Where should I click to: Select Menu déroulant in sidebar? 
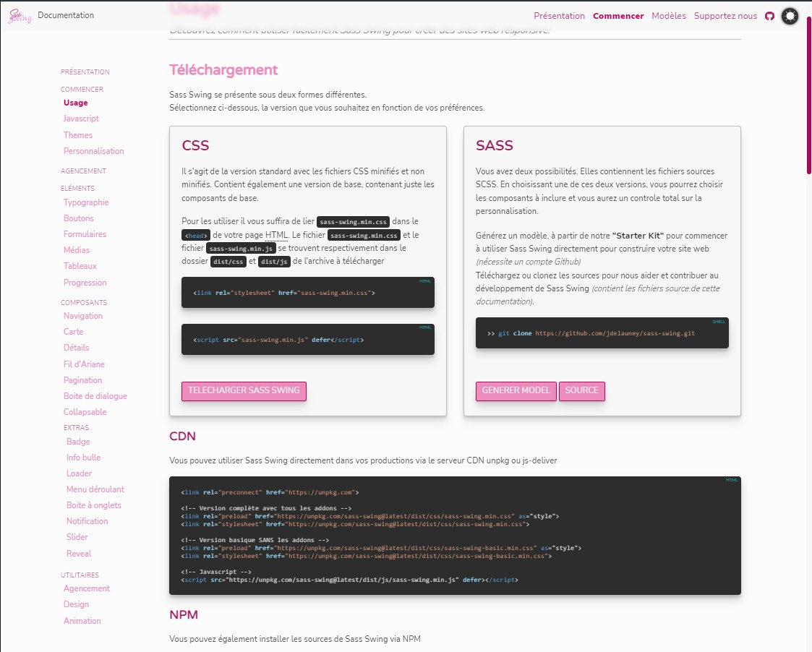[95, 489]
